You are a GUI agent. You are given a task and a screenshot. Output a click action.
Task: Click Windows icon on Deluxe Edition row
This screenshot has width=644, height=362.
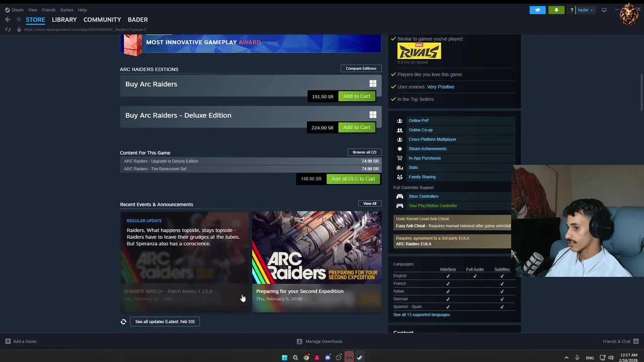pyautogui.click(x=373, y=115)
